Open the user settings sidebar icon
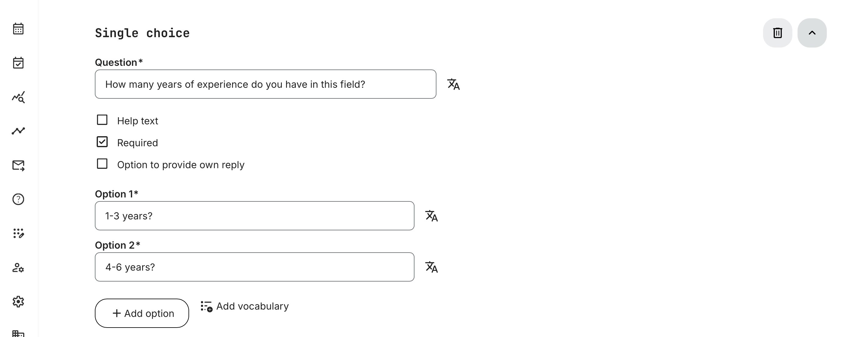868x337 pixels. click(x=18, y=268)
